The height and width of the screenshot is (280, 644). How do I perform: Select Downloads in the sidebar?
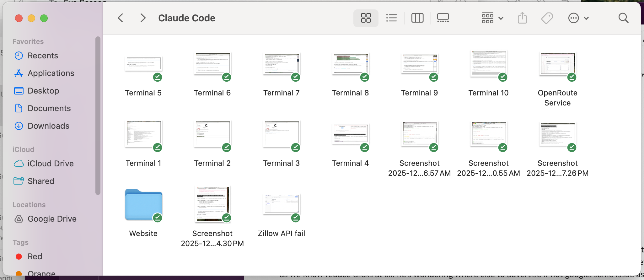coord(48,126)
